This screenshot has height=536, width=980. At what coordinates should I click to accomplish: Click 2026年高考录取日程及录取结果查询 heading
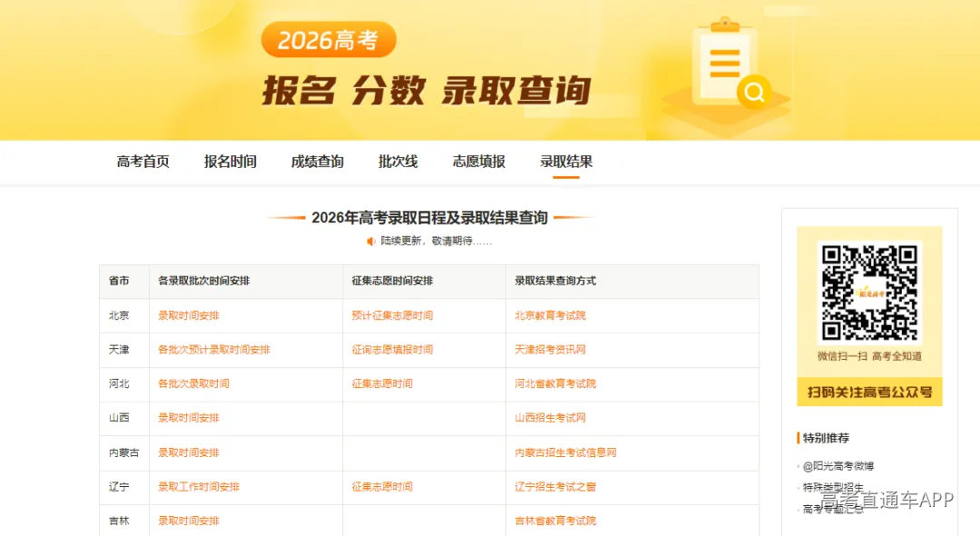430,218
